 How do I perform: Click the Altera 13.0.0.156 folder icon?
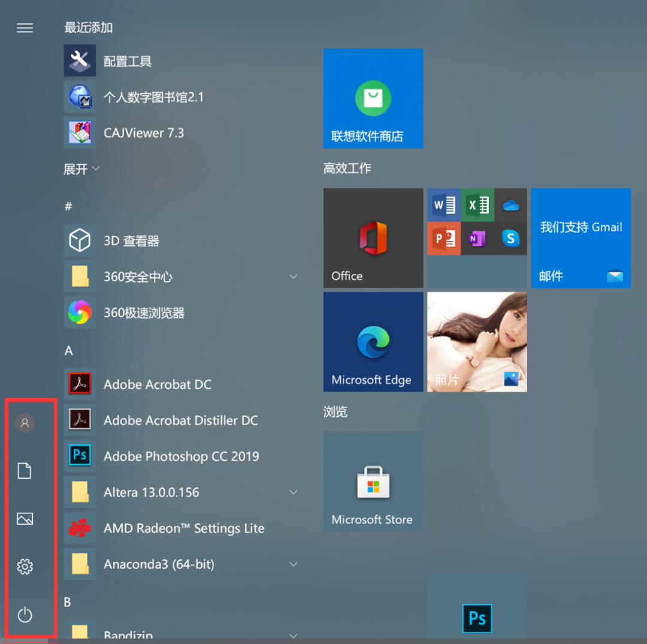coord(80,492)
